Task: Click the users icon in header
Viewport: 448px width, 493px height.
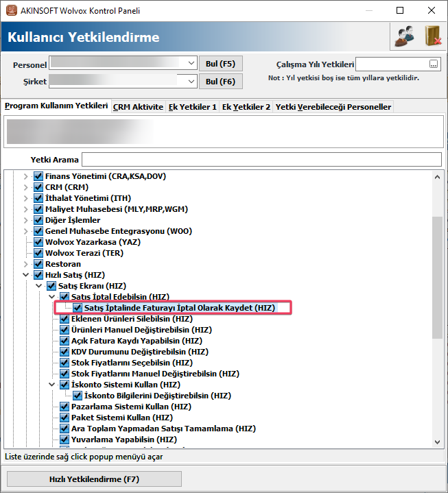Action: (x=405, y=36)
